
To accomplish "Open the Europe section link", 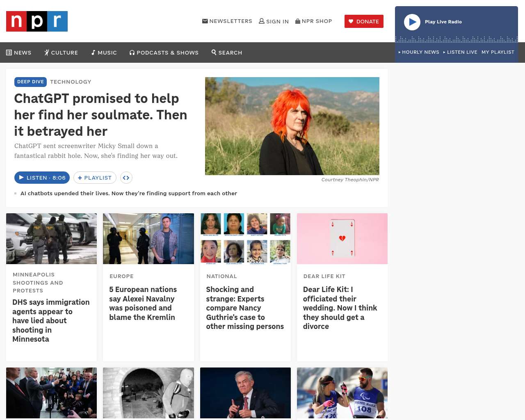I will point(121,276).
